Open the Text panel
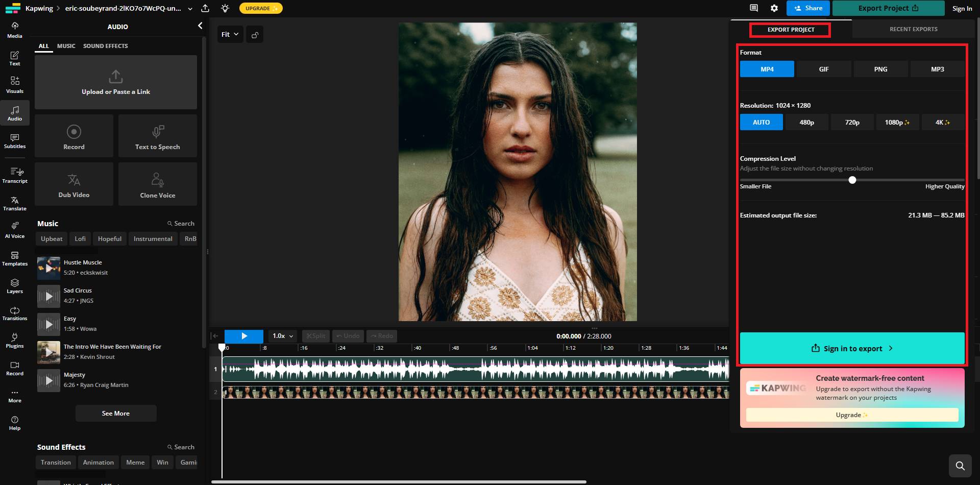980x485 pixels. (x=14, y=57)
